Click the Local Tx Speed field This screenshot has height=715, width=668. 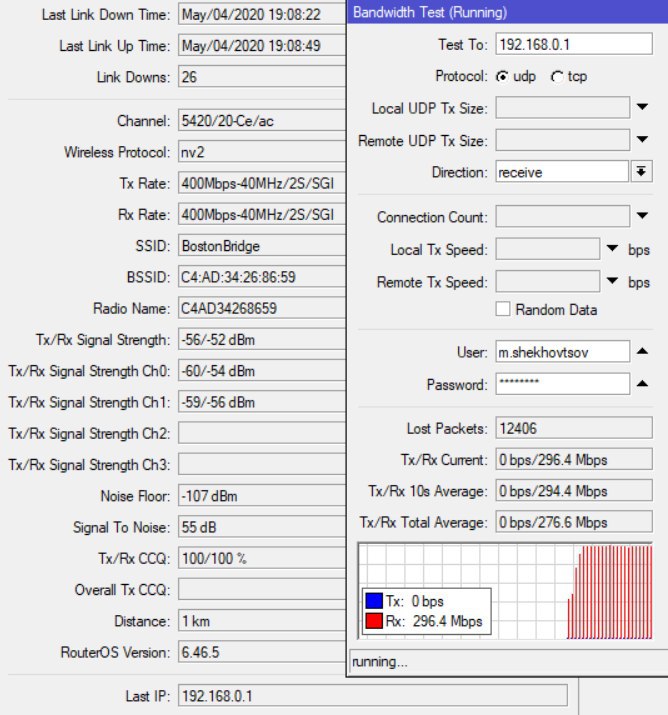click(548, 249)
